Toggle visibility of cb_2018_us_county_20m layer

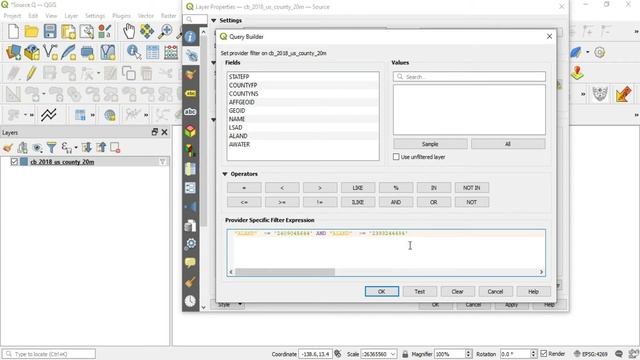click(14, 162)
